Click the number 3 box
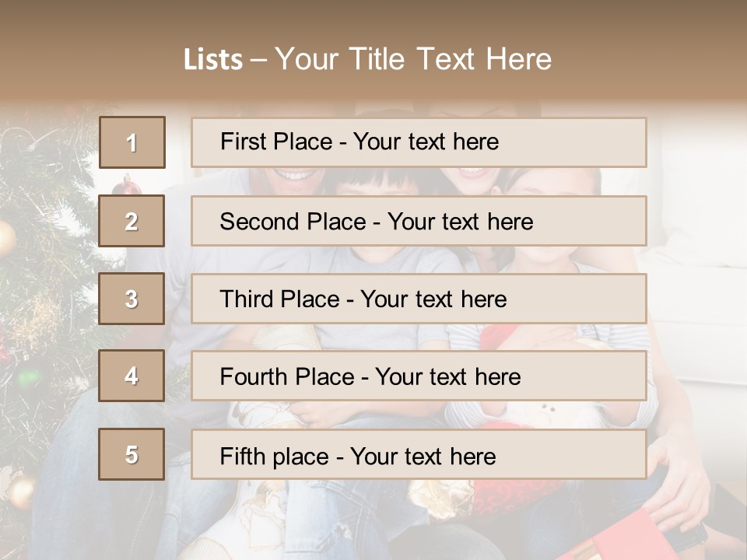Screen dimensions: 747x560 pos(132,299)
